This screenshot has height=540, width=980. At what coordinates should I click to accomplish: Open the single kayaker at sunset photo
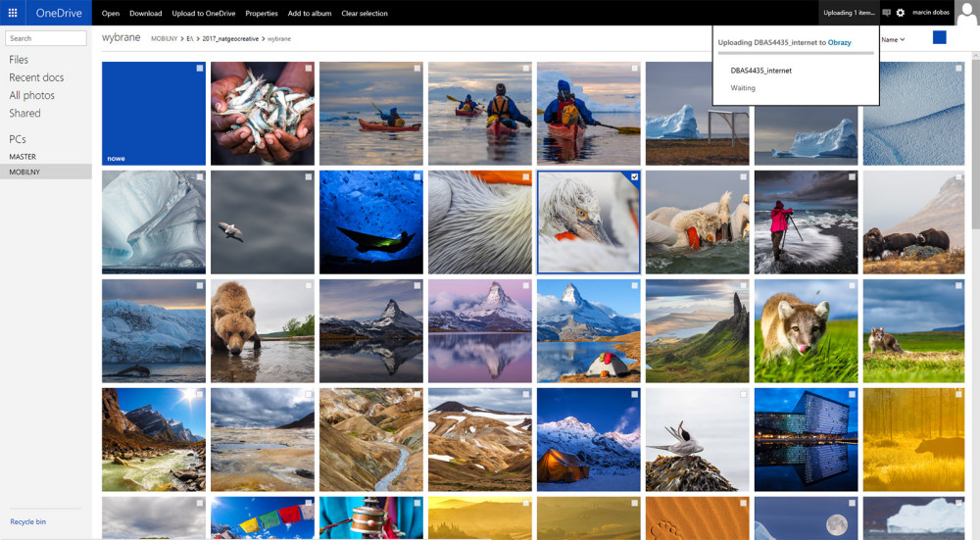[371, 113]
